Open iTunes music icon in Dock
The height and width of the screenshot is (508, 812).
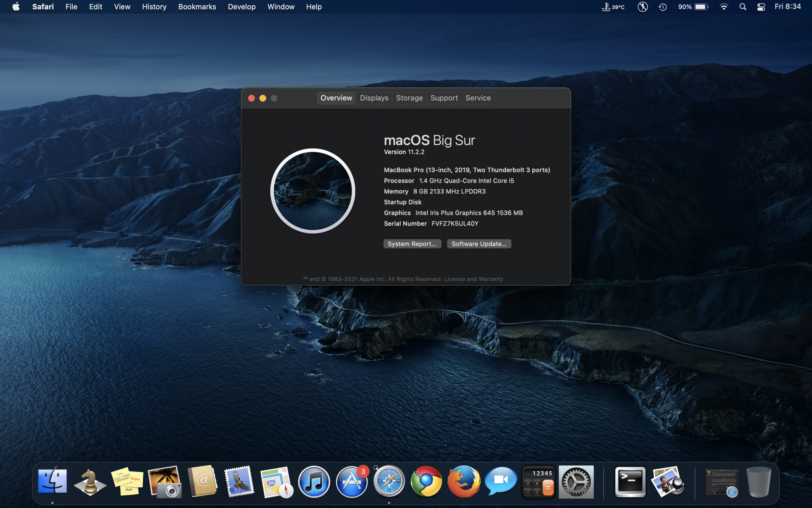[x=314, y=482]
